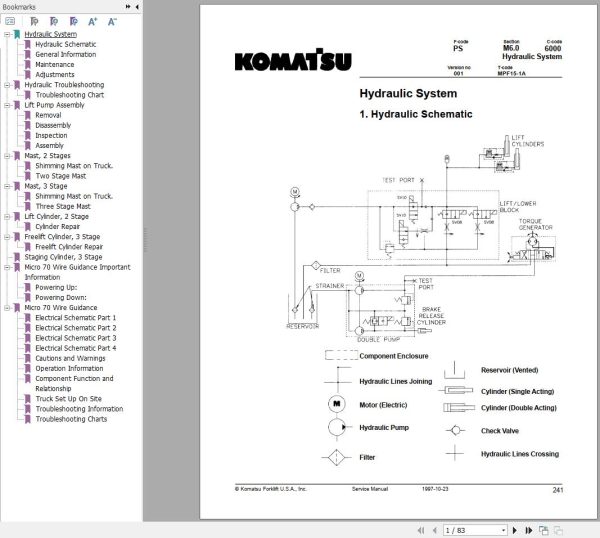Open Electrical Schematic Part 3 bookmark

(x=76, y=338)
